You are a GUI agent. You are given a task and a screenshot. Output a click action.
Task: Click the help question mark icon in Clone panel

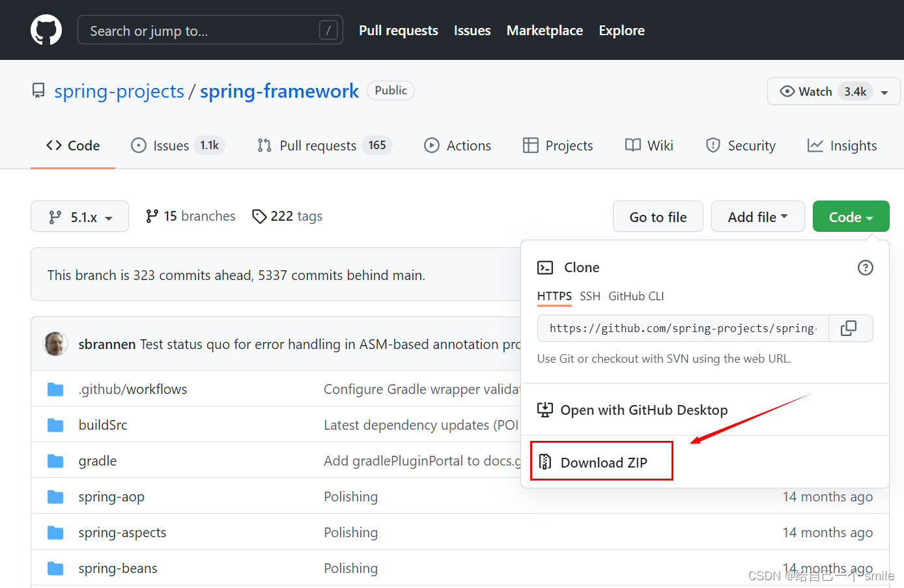click(865, 268)
